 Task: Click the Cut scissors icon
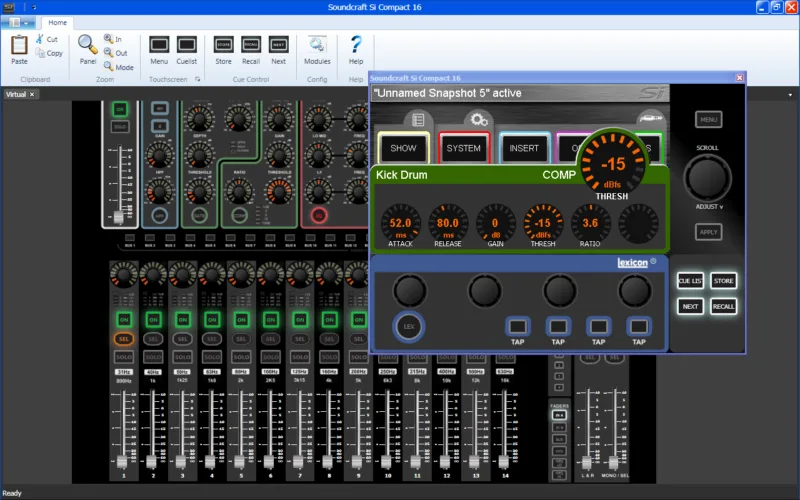pos(40,39)
